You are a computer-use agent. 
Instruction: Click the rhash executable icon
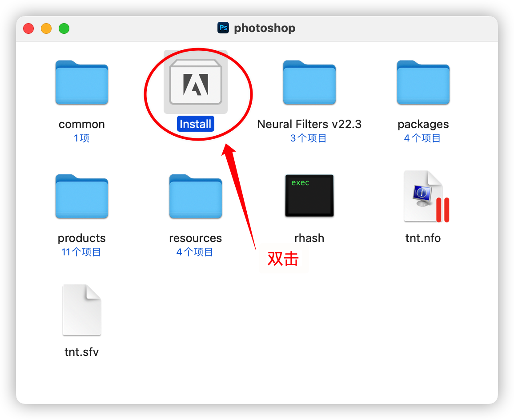pos(309,196)
